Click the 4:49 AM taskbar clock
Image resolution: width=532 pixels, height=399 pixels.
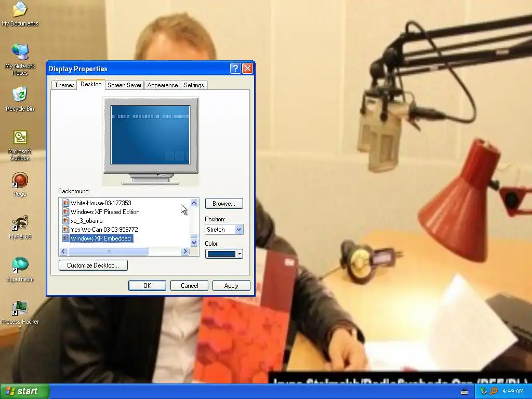click(513, 391)
